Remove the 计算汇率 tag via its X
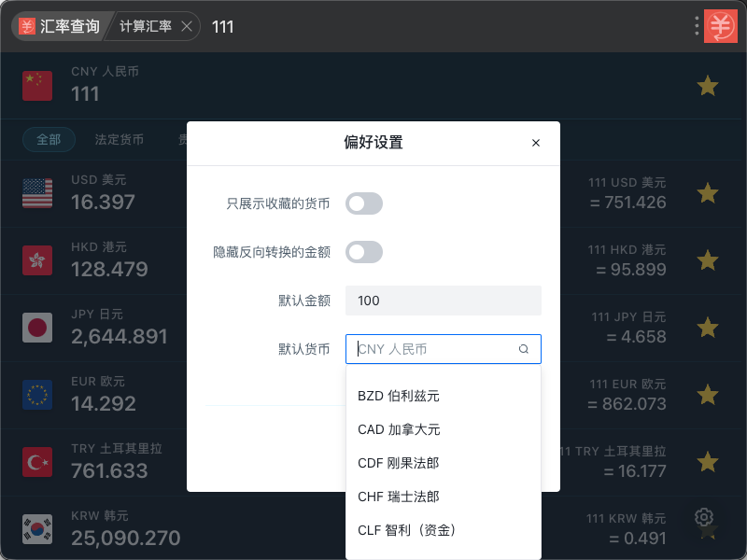The image size is (747, 560). [x=187, y=26]
